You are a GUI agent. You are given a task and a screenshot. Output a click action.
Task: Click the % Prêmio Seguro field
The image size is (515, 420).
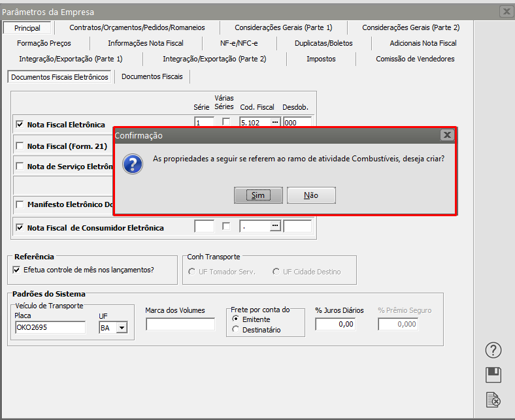[x=398, y=324]
